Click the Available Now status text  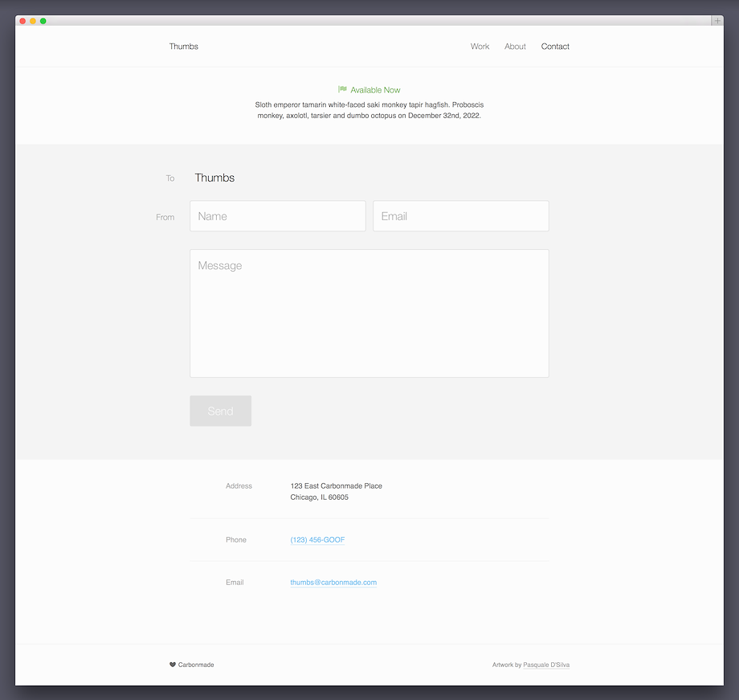click(x=375, y=90)
